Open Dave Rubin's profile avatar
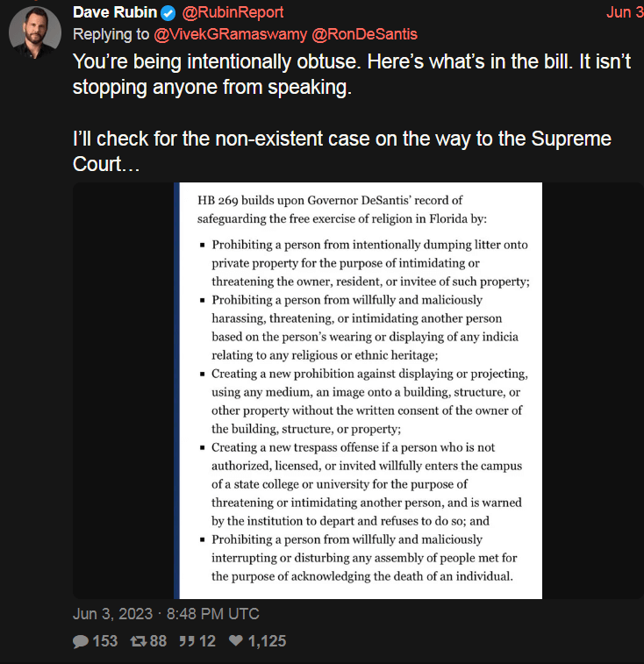 pos(35,32)
